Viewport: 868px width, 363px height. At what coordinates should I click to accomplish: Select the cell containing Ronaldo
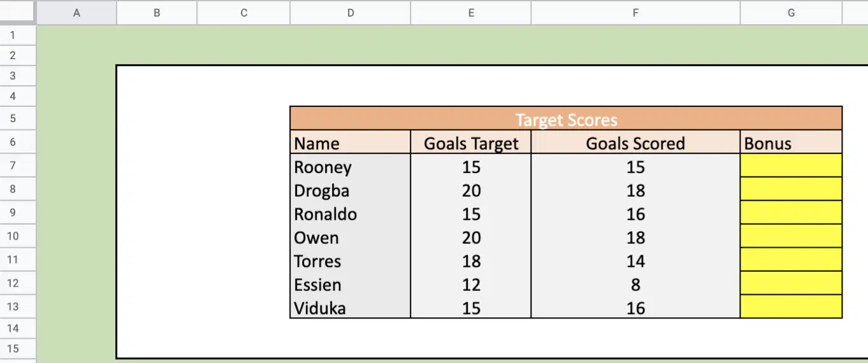(351, 213)
